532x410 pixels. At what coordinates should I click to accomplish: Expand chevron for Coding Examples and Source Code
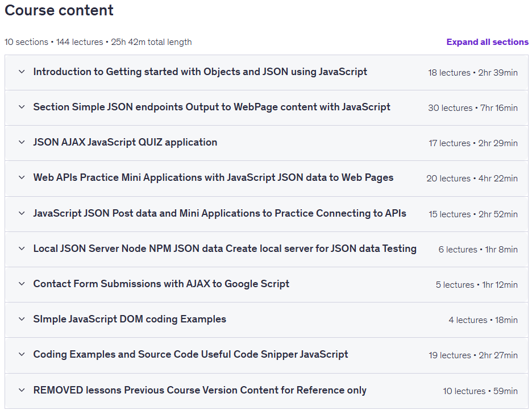point(22,354)
